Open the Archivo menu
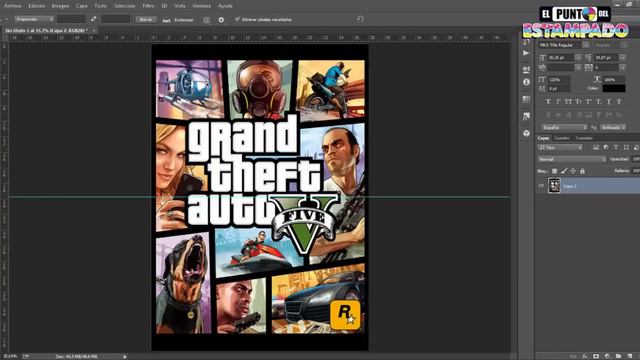640x360 pixels. coord(13,6)
